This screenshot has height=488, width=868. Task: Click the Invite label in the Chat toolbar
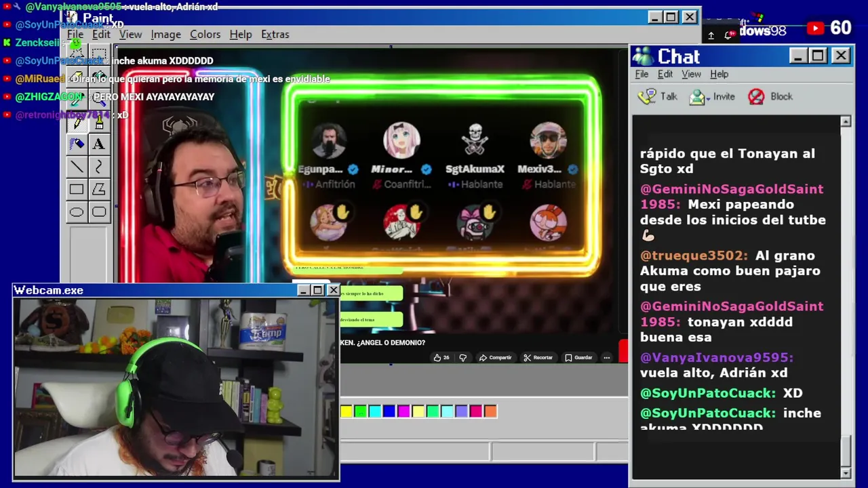pyautogui.click(x=724, y=97)
